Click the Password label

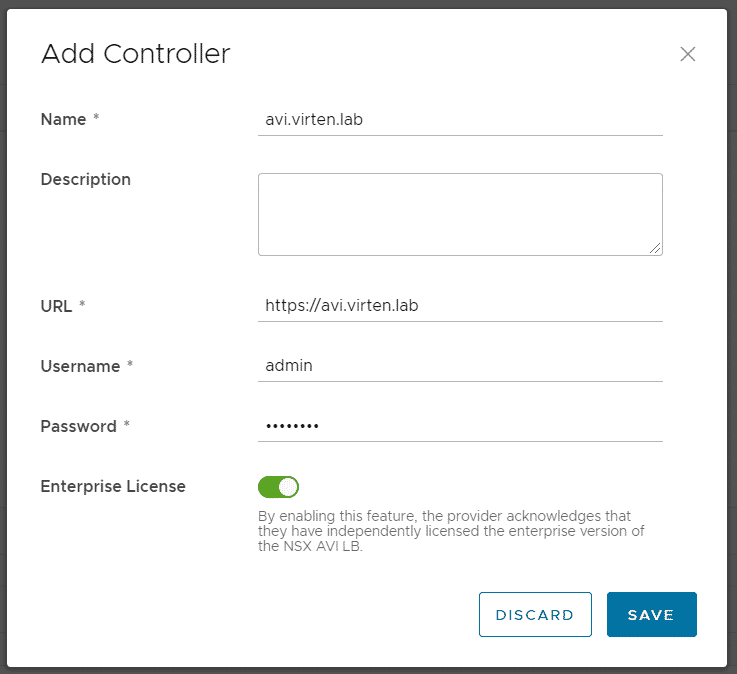point(78,426)
